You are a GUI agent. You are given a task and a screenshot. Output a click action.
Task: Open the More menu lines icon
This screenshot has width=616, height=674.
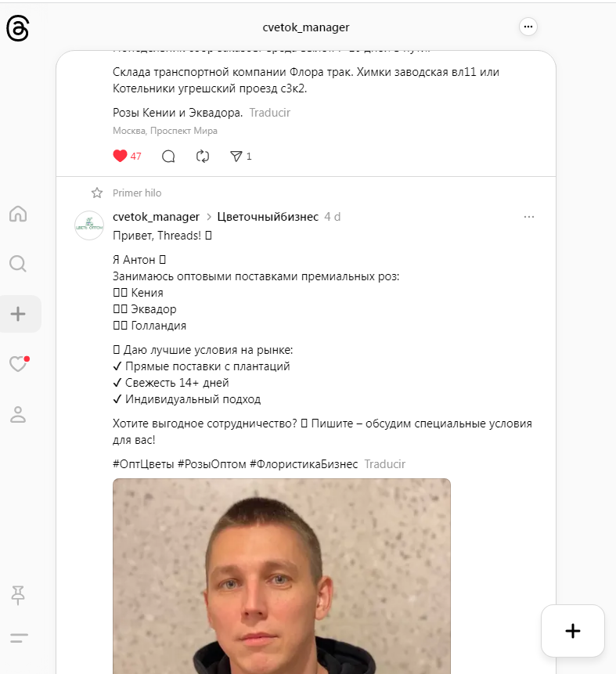coord(19,638)
